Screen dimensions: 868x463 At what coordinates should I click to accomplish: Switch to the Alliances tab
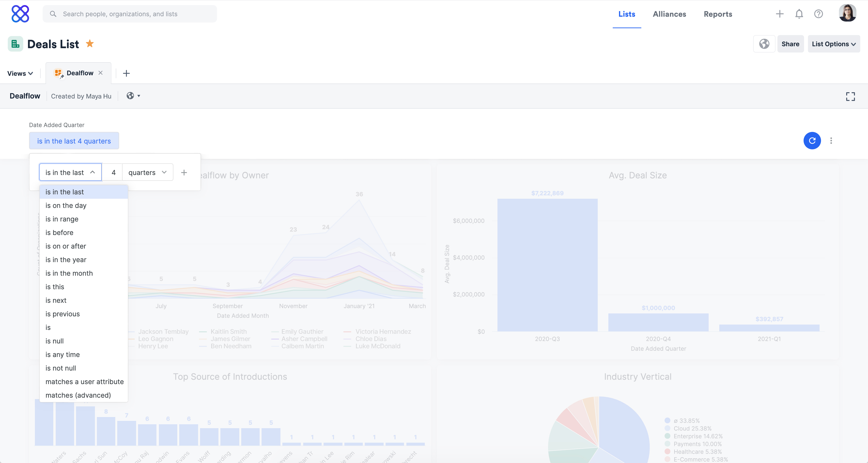(670, 14)
